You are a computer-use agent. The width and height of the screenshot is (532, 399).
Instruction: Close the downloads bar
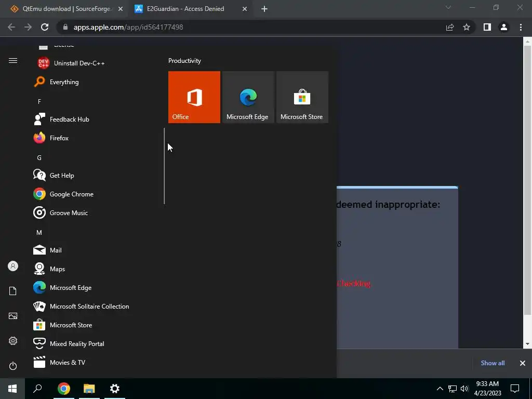[523, 363]
